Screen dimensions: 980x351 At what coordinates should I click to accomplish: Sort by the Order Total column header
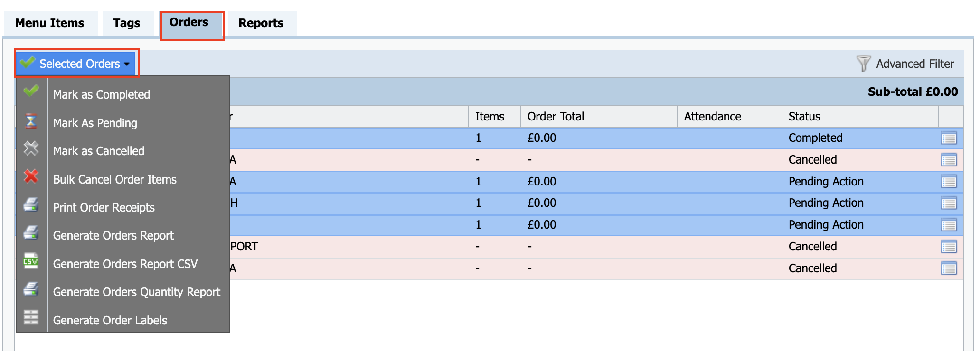[556, 117]
